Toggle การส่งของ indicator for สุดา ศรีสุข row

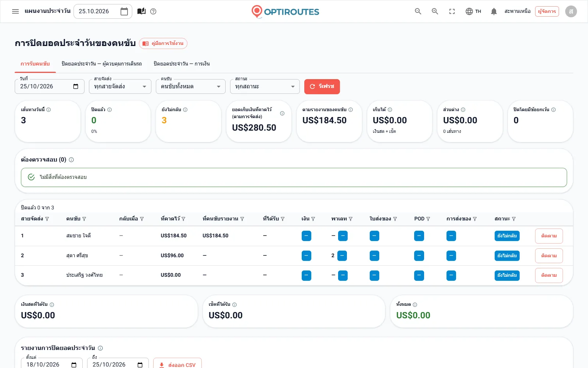451,256
